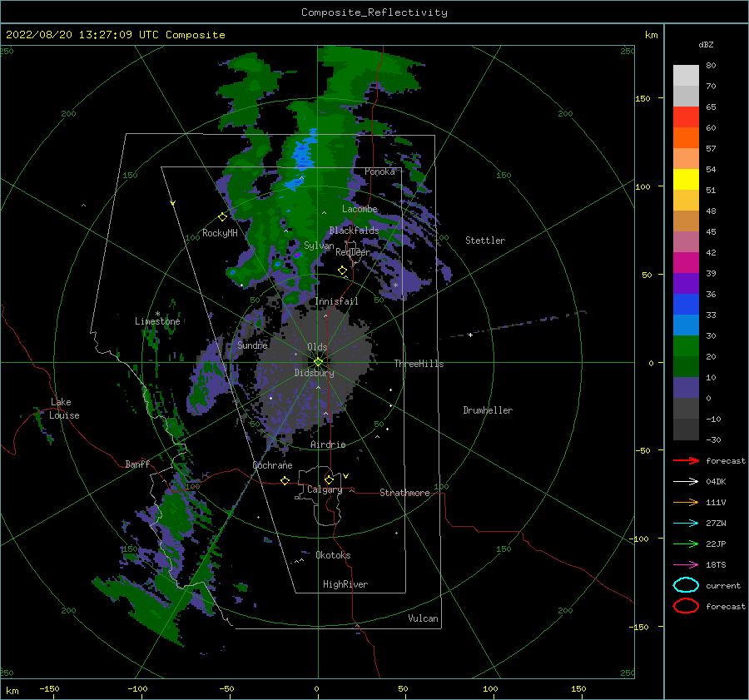Click the cyan 'current' ellipse icon
This screenshot has width=749, height=700.
pyautogui.click(x=686, y=585)
